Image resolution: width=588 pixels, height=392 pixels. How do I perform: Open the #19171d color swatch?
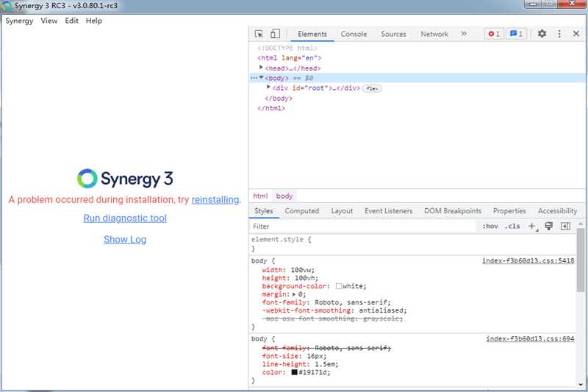click(295, 372)
